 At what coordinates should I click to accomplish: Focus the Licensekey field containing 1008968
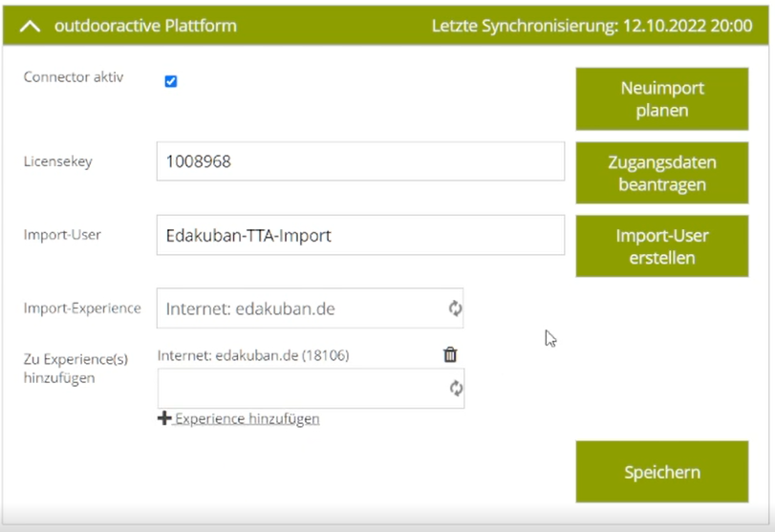click(x=359, y=161)
